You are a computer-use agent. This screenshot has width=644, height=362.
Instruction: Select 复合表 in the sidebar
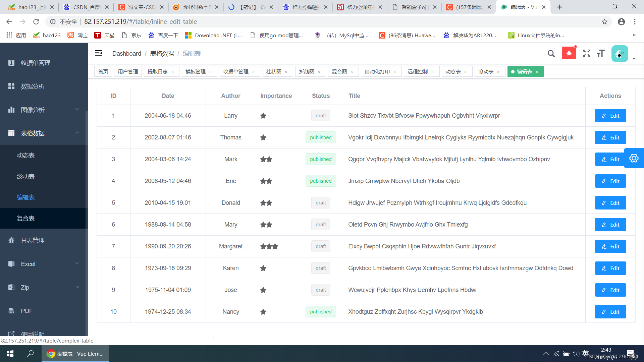(26, 218)
